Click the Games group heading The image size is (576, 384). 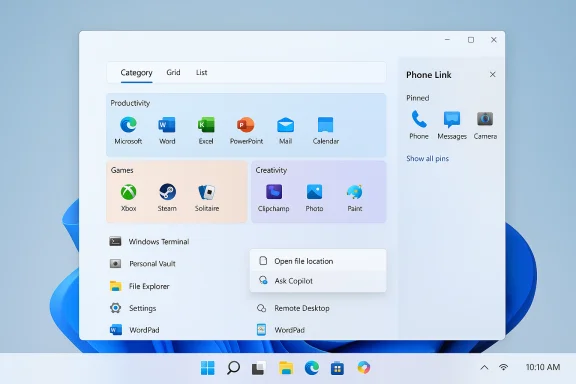pos(122,170)
